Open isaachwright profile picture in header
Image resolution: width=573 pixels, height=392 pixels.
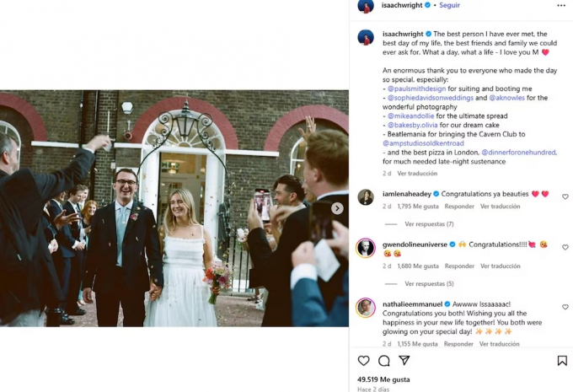tap(365, 6)
